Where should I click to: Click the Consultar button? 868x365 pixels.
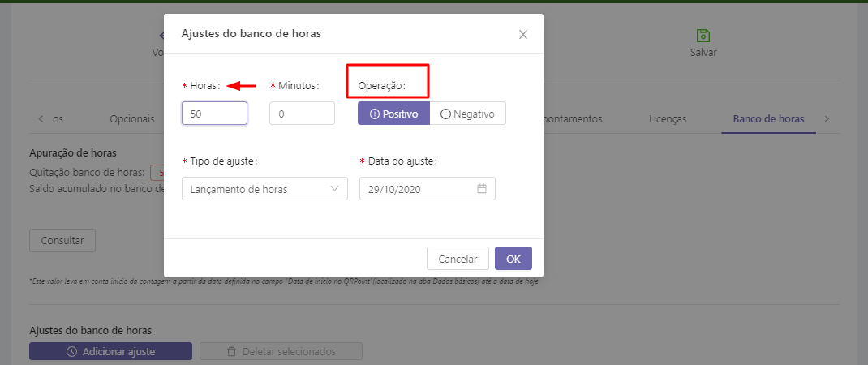click(62, 240)
